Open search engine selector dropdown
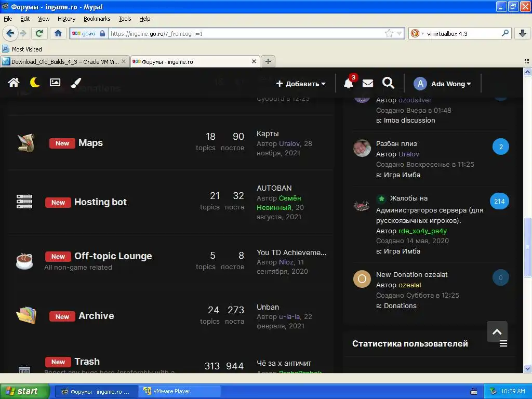The height and width of the screenshot is (399, 532). (x=417, y=33)
